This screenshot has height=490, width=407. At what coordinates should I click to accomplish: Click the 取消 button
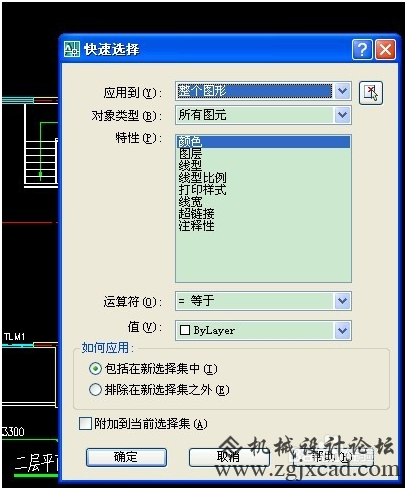point(229,457)
